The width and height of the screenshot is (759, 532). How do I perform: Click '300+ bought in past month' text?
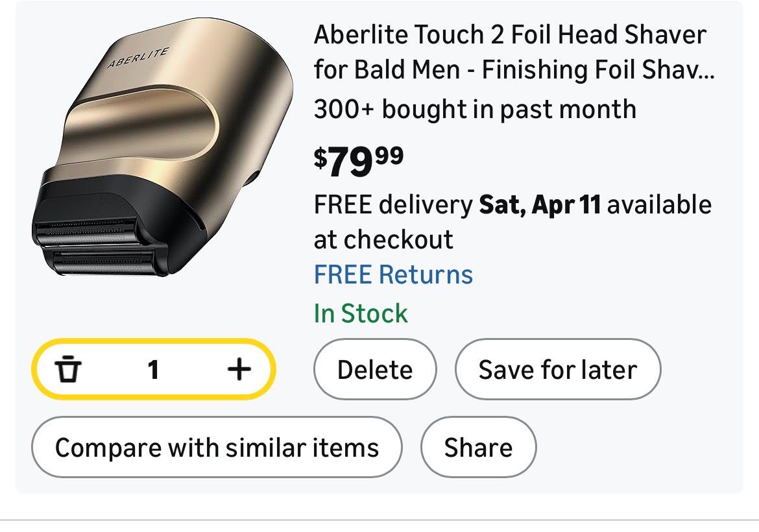tap(475, 109)
